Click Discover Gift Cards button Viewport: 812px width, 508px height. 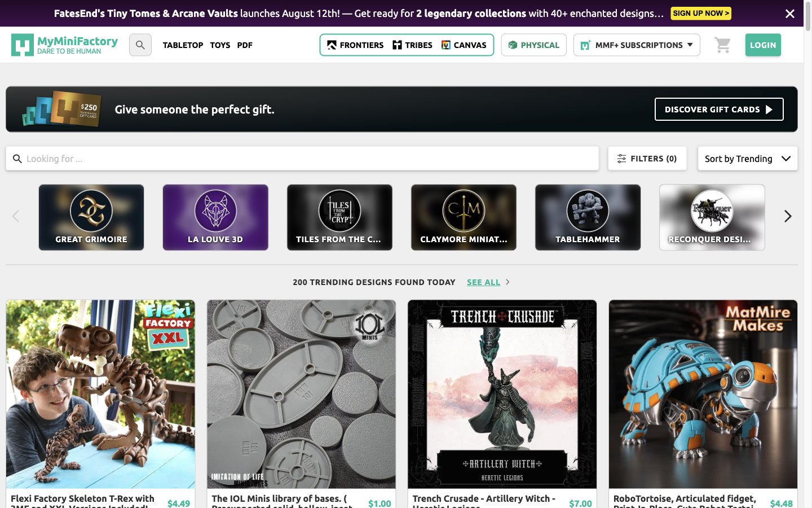[x=719, y=110]
